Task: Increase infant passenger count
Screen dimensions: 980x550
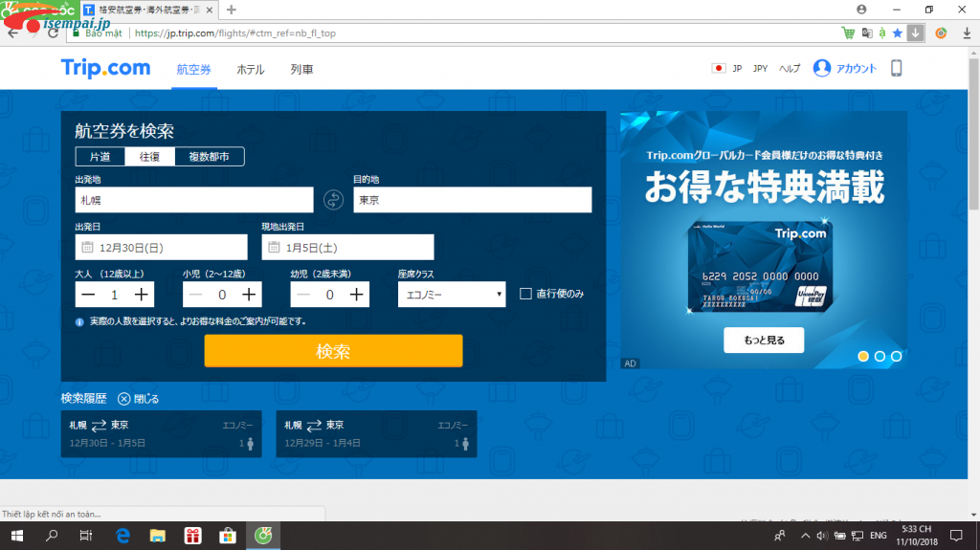Action: click(356, 295)
